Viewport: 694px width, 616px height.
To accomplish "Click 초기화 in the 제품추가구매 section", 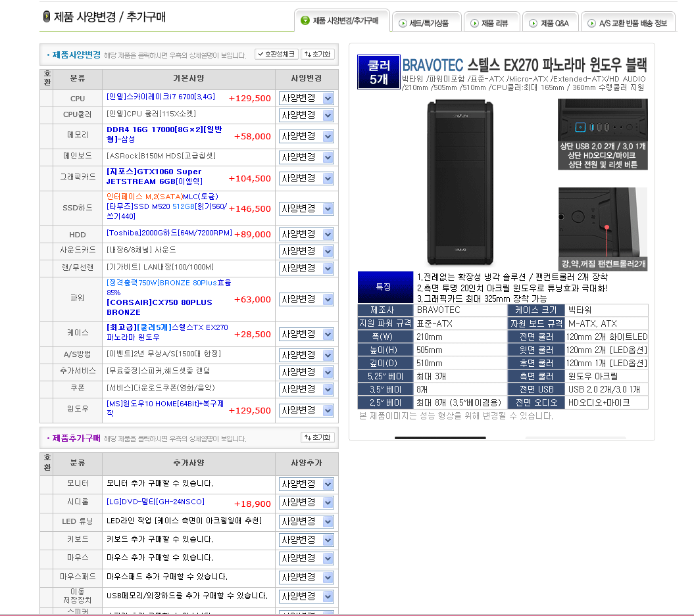I will [318, 437].
